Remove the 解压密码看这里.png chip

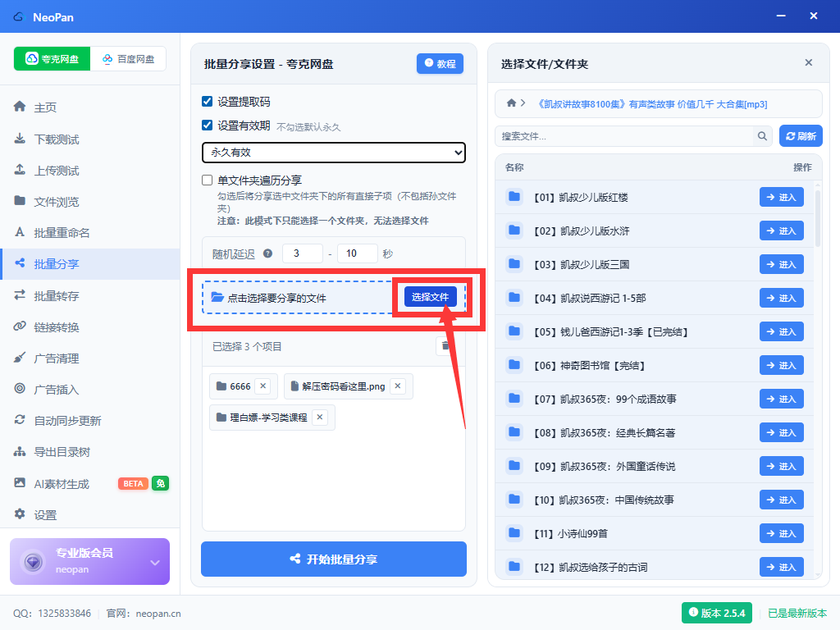398,386
